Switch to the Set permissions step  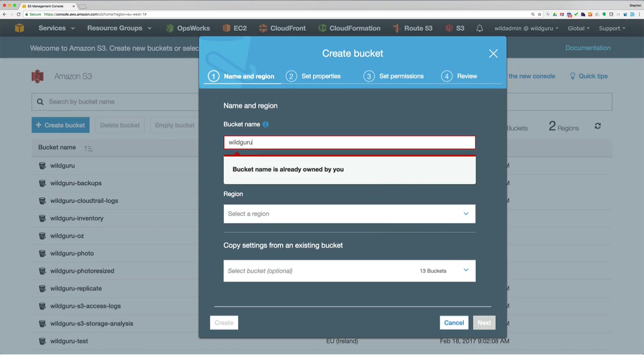pyautogui.click(x=393, y=76)
